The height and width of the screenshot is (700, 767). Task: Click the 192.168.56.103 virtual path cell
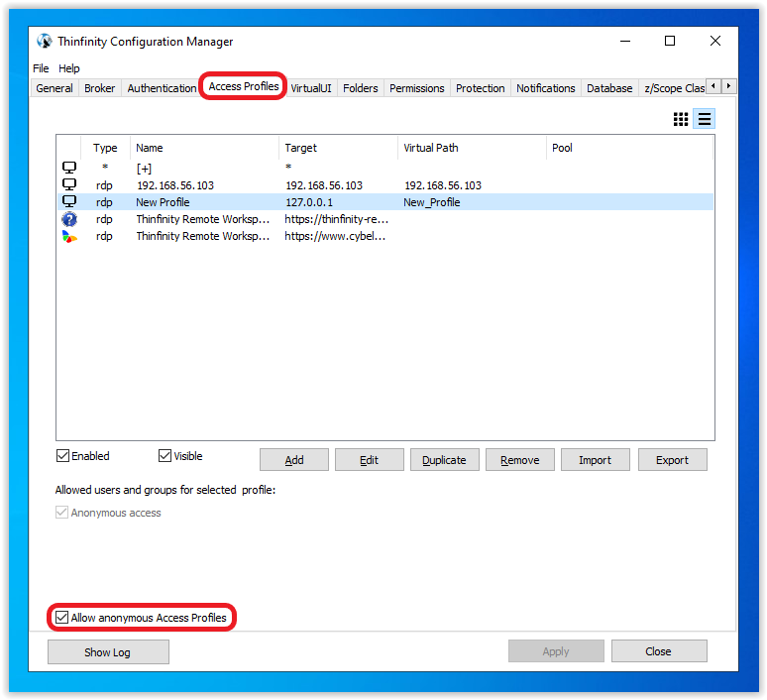(443, 185)
